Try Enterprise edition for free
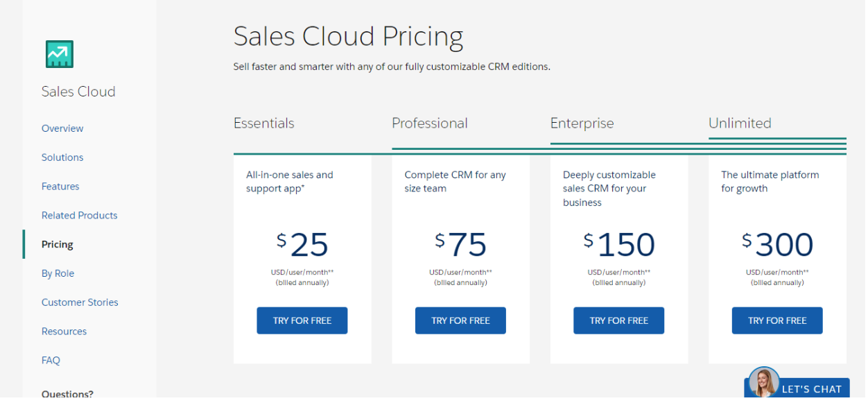Screen dimensions: 868x412 pyautogui.click(x=619, y=320)
